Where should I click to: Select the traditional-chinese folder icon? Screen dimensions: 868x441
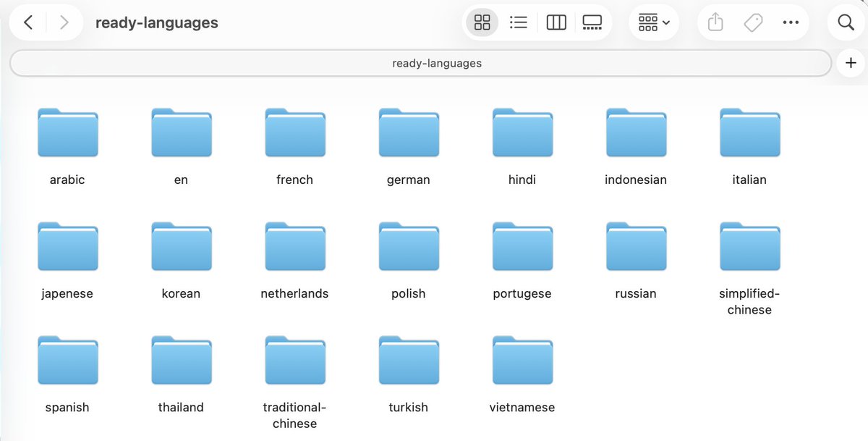tap(295, 360)
